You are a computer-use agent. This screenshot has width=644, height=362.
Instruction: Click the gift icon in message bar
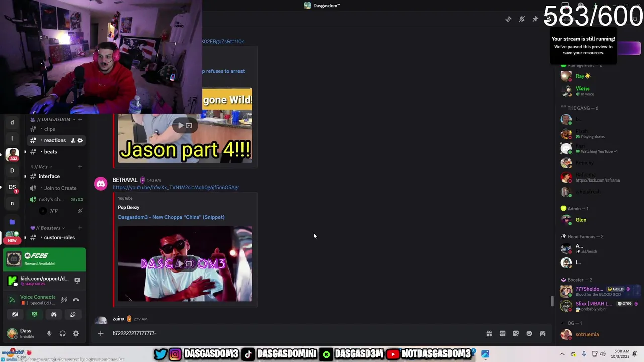(489, 333)
